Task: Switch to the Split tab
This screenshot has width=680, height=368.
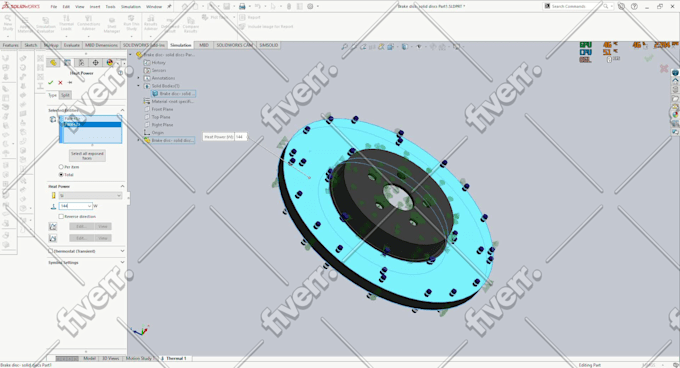Action: tap(65, 95)
